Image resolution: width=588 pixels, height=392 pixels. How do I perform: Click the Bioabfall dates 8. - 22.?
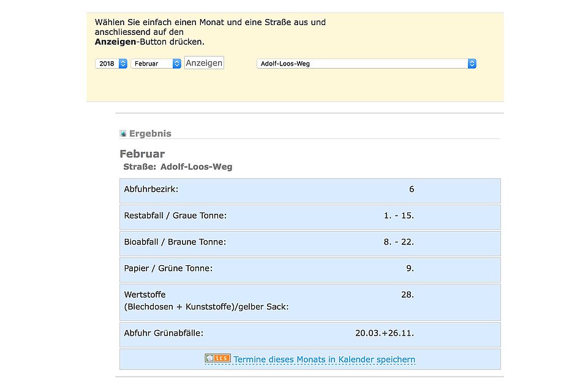[x=399, y=242]
